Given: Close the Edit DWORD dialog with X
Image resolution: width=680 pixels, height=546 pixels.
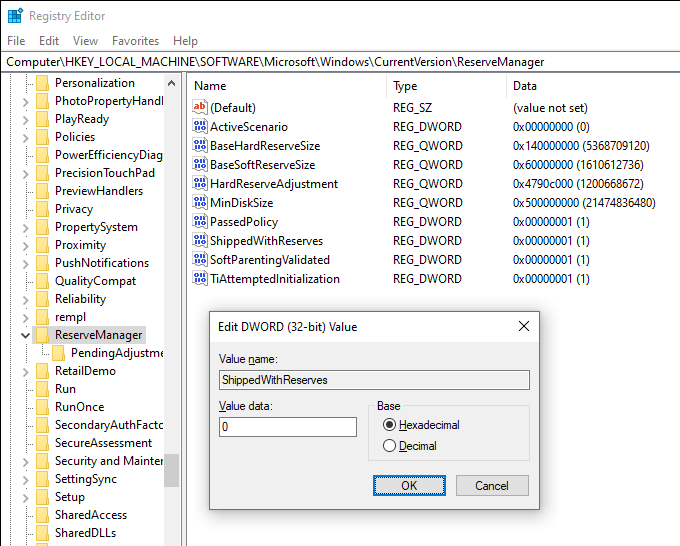Looking at the screenshot, I should [523, 326].
